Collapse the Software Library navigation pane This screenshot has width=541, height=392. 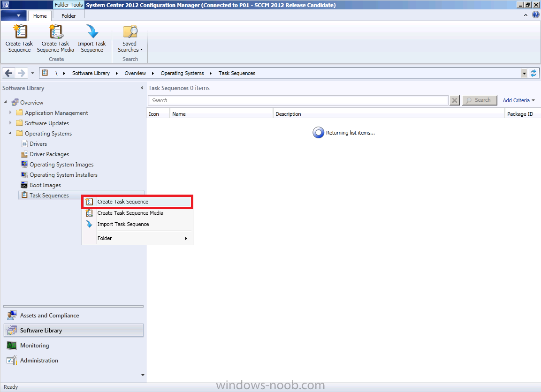(142, 88)
